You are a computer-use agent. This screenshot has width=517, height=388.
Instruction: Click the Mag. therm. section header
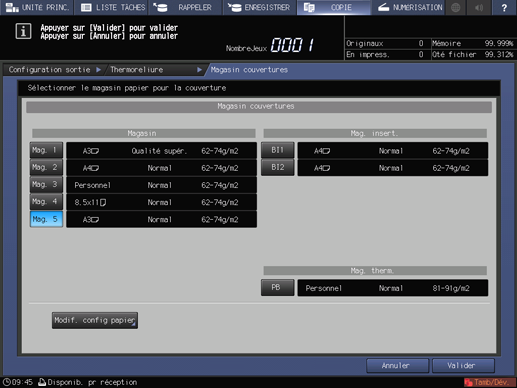(375, 270)
